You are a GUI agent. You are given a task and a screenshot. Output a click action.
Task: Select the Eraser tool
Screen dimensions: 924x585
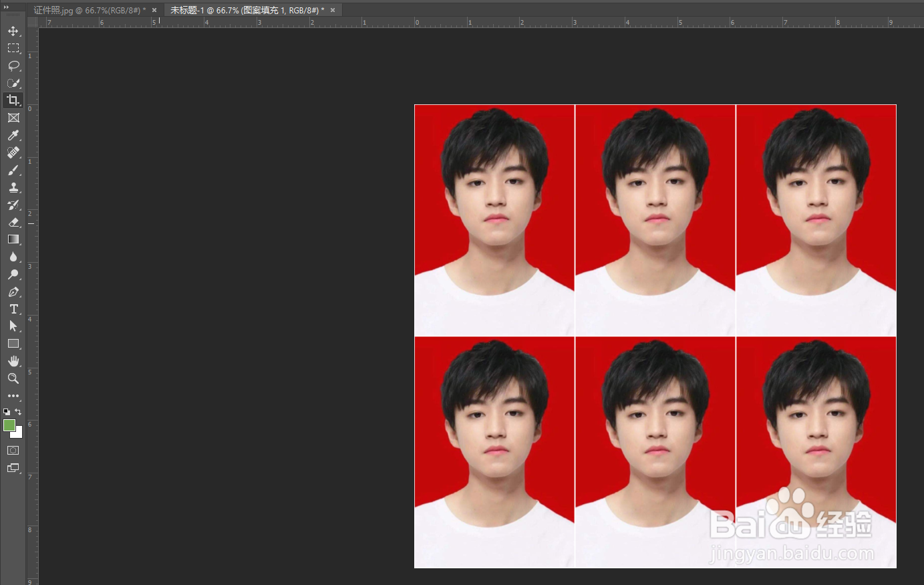pyautogui.click(x=13, y=222)
